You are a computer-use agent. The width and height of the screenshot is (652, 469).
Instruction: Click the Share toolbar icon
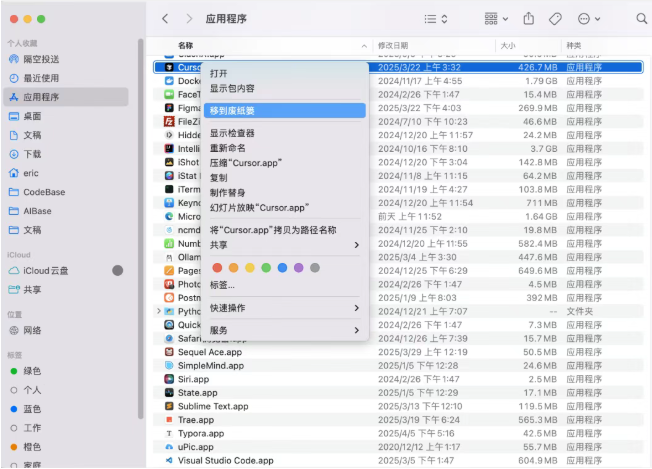coord(529,18)
